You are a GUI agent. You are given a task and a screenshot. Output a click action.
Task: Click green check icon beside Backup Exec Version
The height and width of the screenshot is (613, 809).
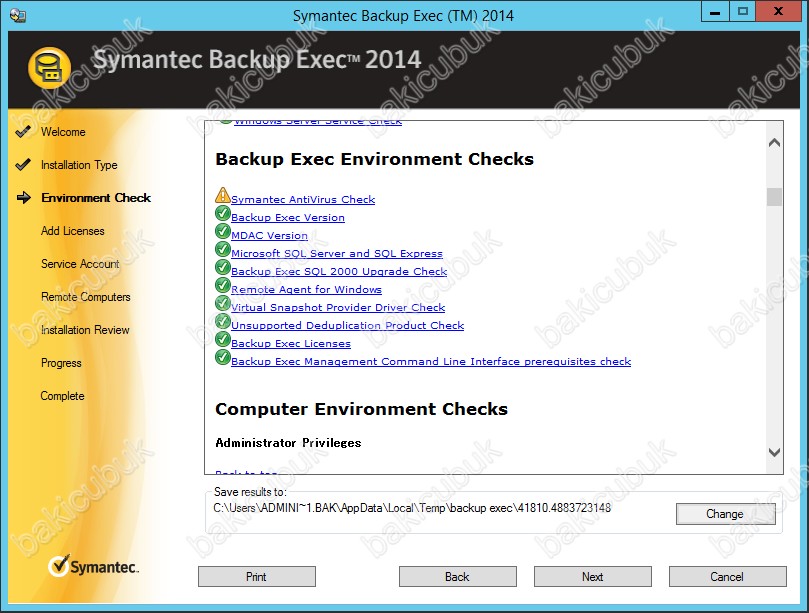tap(222, 213)
